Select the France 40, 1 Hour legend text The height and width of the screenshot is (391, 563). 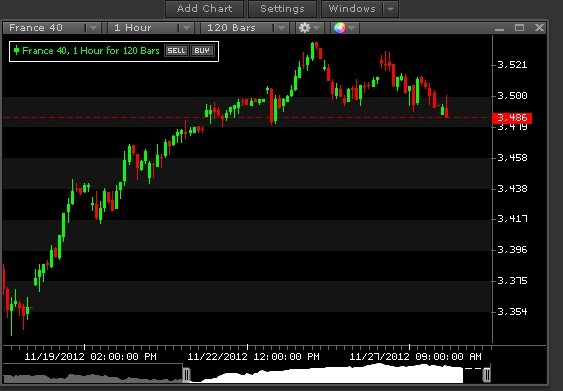click(x=91, y=51)
